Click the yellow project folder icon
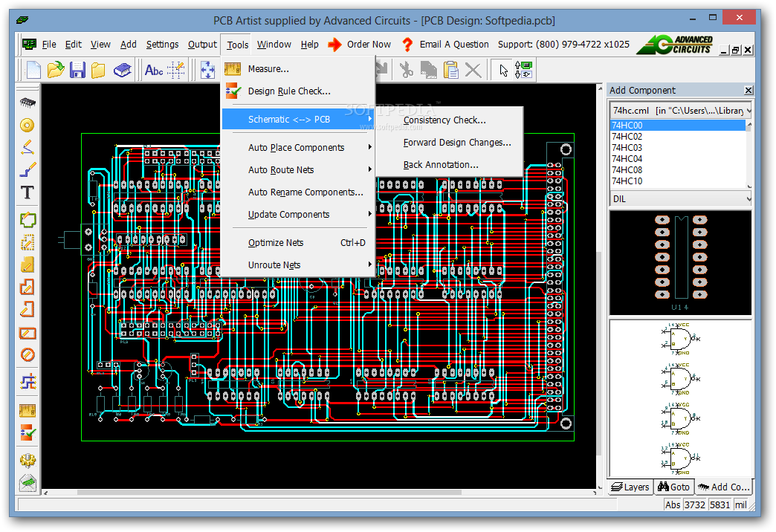Screen dimensions: 776x532 [x=98, y=70]
